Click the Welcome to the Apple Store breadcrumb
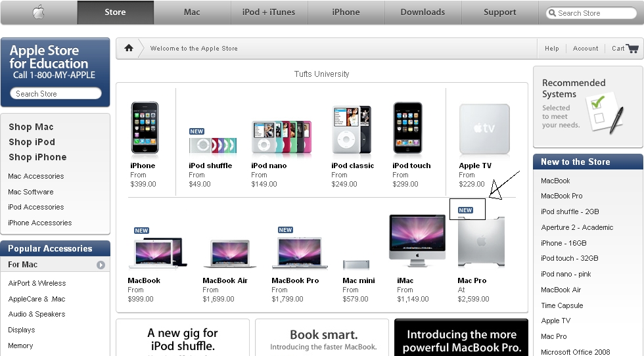The width and height of the screenshot is (644, 356). click(194, 49)
